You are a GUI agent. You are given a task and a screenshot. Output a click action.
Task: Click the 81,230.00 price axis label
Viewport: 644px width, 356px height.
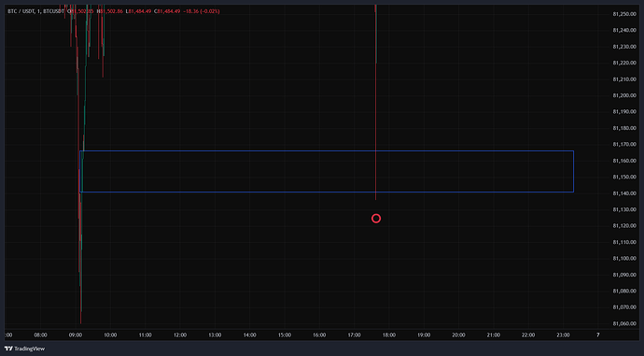click(x=624, y=47)
